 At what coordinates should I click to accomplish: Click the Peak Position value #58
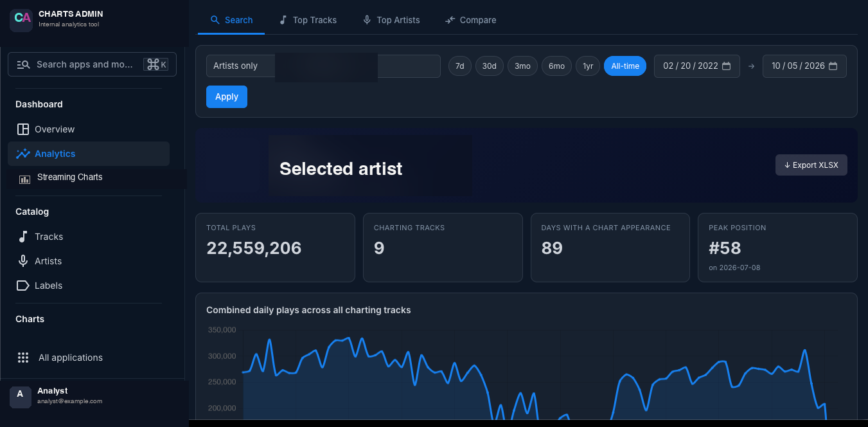pyautogui.click(x=725, y=248)
